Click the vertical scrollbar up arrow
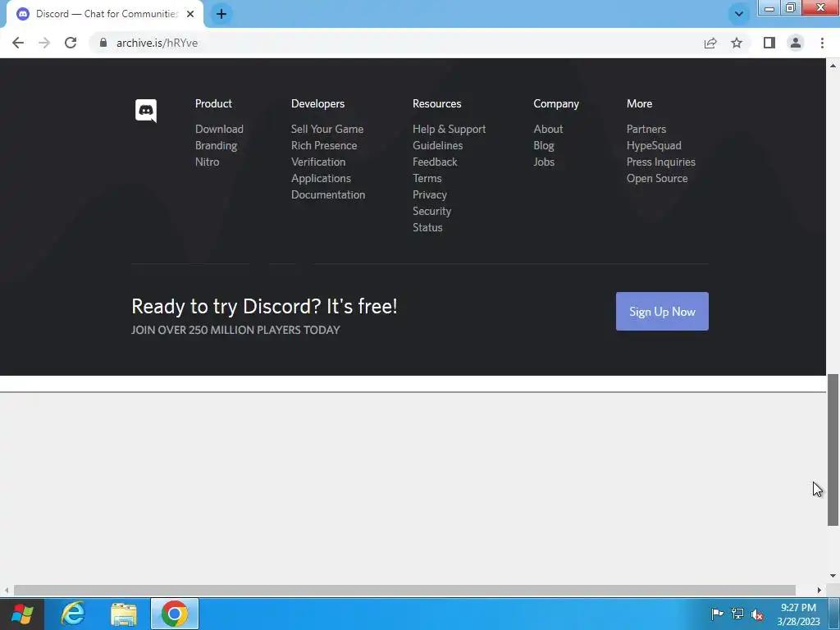This screenshot has width=840, height=630. (833, 66)
